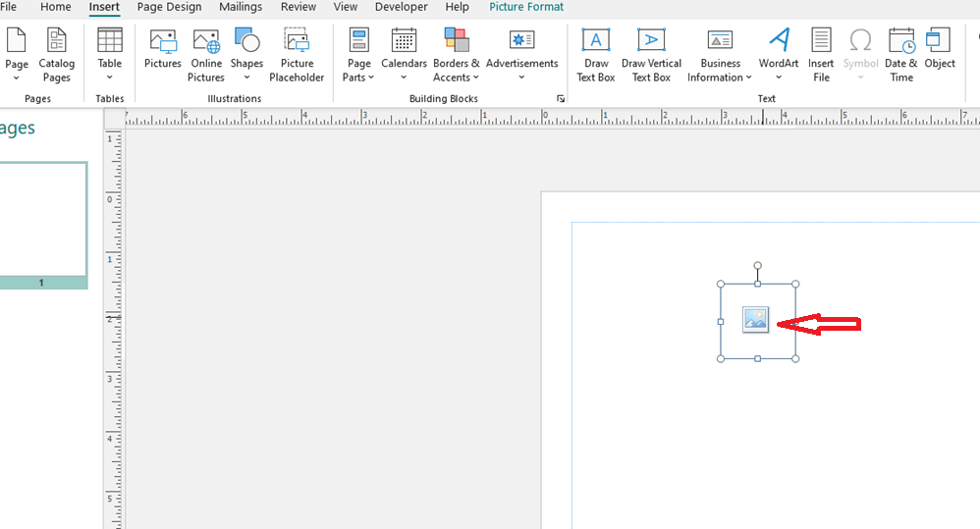The width and height of the screenshot is (980, 529).
Task: Expand the Table dropdown chevron
Action: 109,78
